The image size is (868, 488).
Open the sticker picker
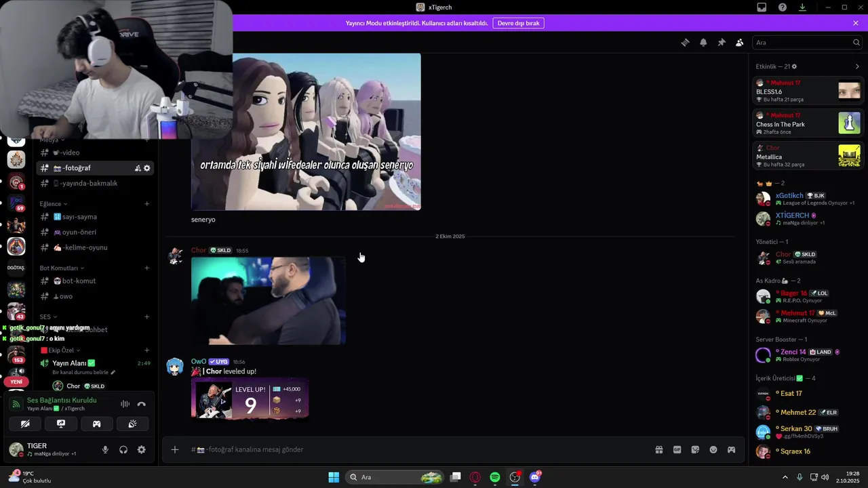pos(695,449)
